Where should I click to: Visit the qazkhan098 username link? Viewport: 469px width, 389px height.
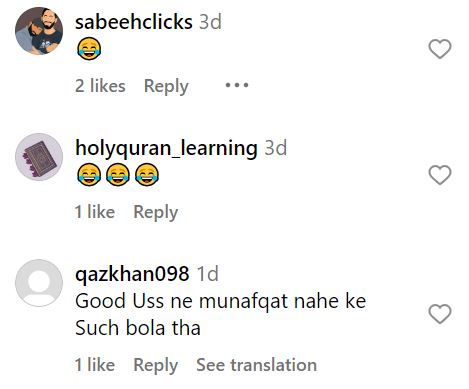coord(132,274)
